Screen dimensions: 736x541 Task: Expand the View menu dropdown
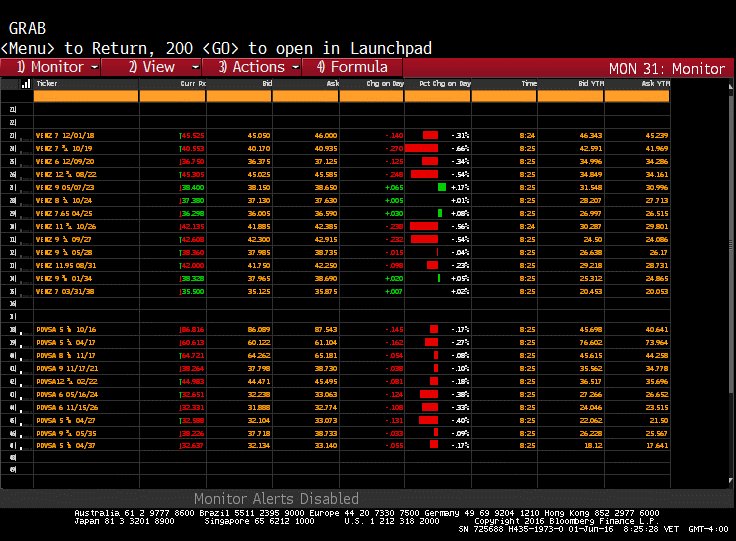click(156, 67)
